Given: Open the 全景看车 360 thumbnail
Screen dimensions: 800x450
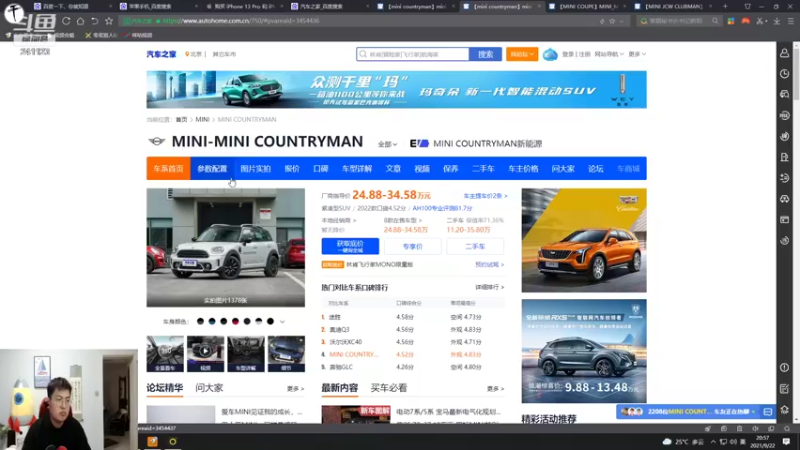Looking at the screenshot, I should click(165, 353).
